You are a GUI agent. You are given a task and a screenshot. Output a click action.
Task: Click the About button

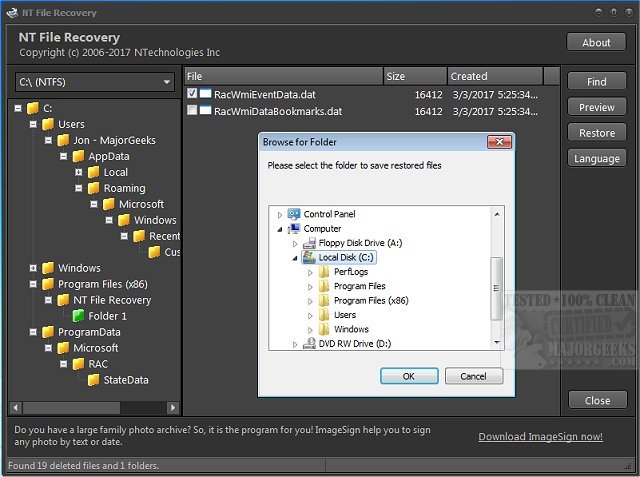tap(596, 42)
